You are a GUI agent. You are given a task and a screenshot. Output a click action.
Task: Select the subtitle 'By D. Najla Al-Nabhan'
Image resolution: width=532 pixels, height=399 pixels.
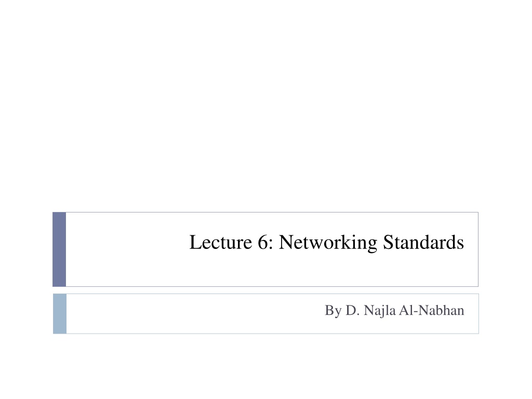(394, 311)
